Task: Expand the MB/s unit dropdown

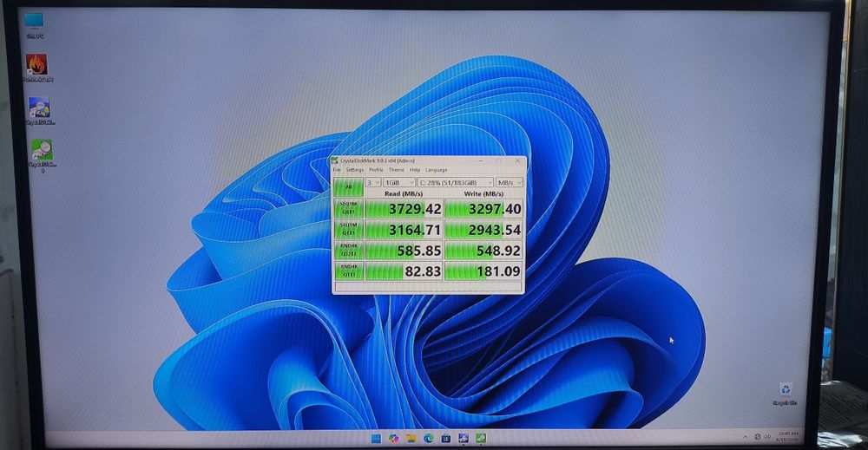Action: 509,182
